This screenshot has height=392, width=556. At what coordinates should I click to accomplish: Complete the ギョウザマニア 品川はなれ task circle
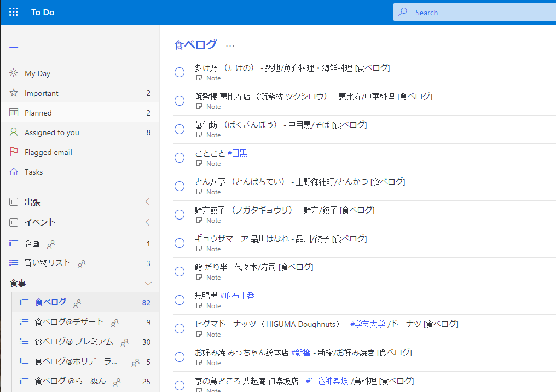point(179,243)
